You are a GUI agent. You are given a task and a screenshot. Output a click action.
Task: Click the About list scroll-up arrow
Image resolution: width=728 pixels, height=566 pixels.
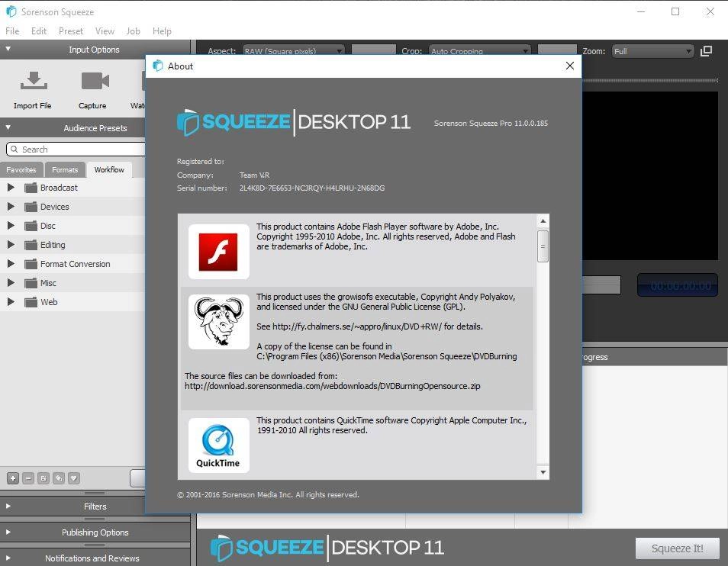(x=543, y=221)
